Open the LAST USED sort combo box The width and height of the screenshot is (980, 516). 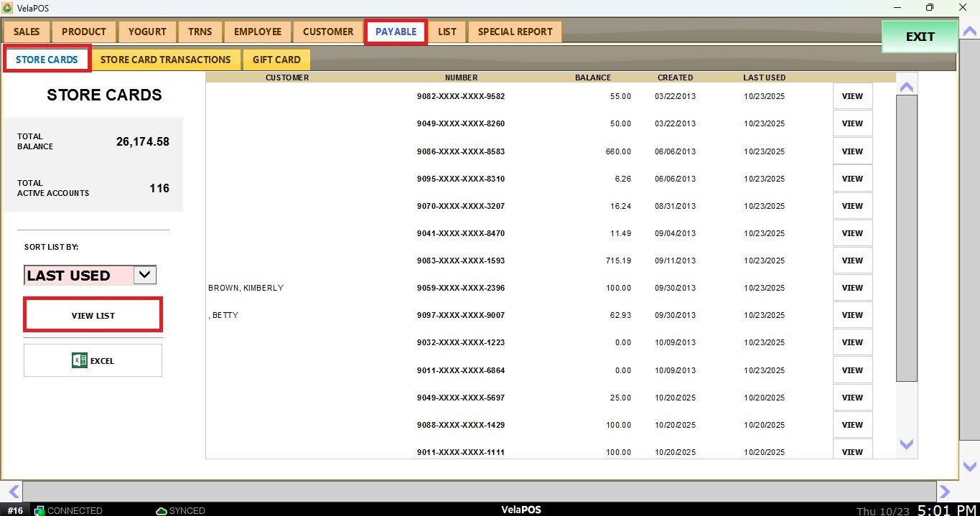coord(79,276)
